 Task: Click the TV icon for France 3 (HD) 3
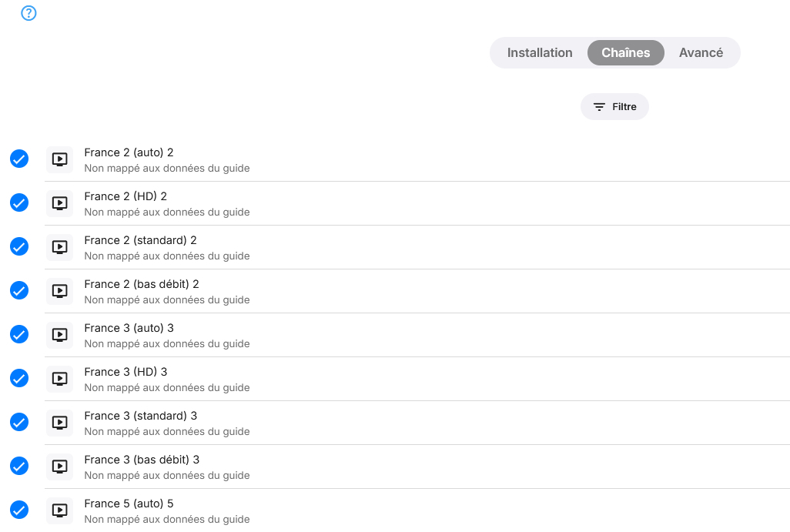pos(59,379)
